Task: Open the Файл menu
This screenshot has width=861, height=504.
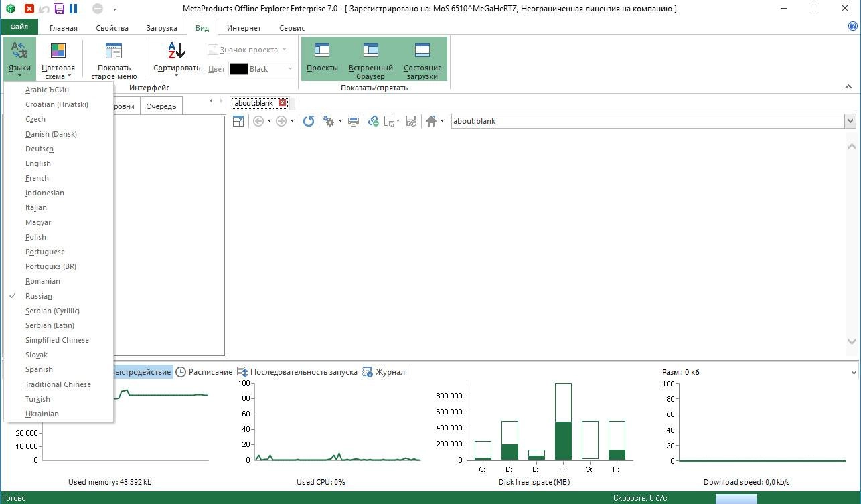Action: point(19,27)
